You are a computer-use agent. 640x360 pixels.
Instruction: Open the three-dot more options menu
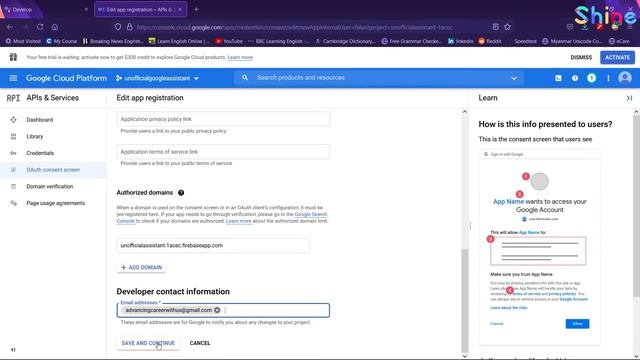pos(608,78)
